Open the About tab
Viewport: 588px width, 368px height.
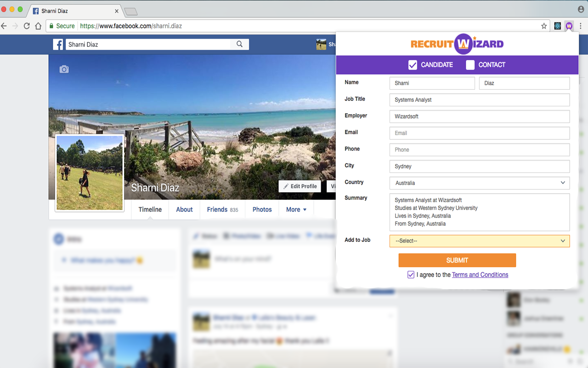[184, 209]
